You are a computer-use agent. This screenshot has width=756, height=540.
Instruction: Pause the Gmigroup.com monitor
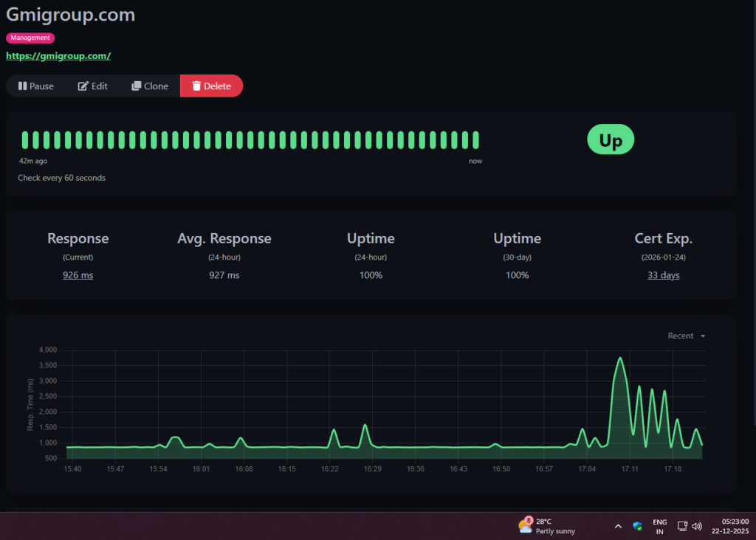pyautogui.click(x=36, y=86)
